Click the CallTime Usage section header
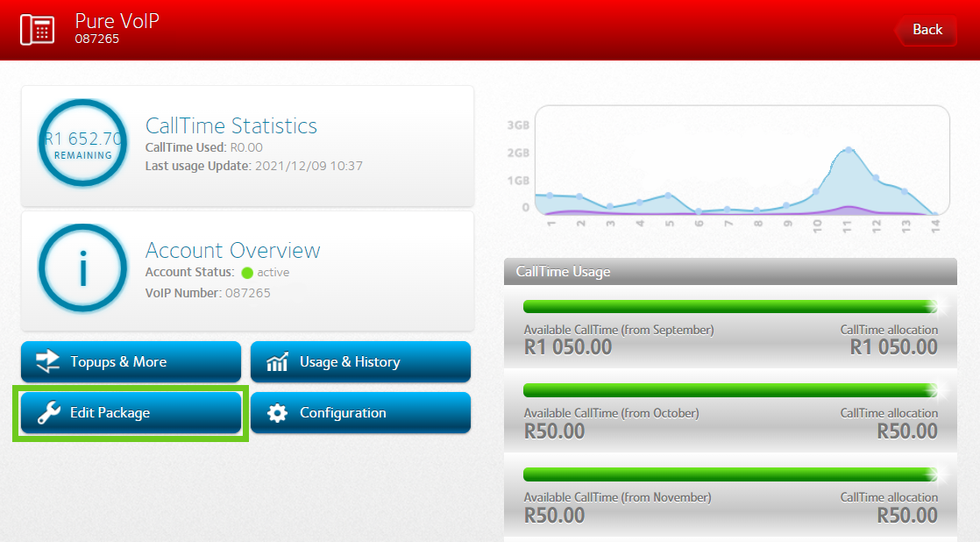The image size is (980, 542). coord(729,272)
